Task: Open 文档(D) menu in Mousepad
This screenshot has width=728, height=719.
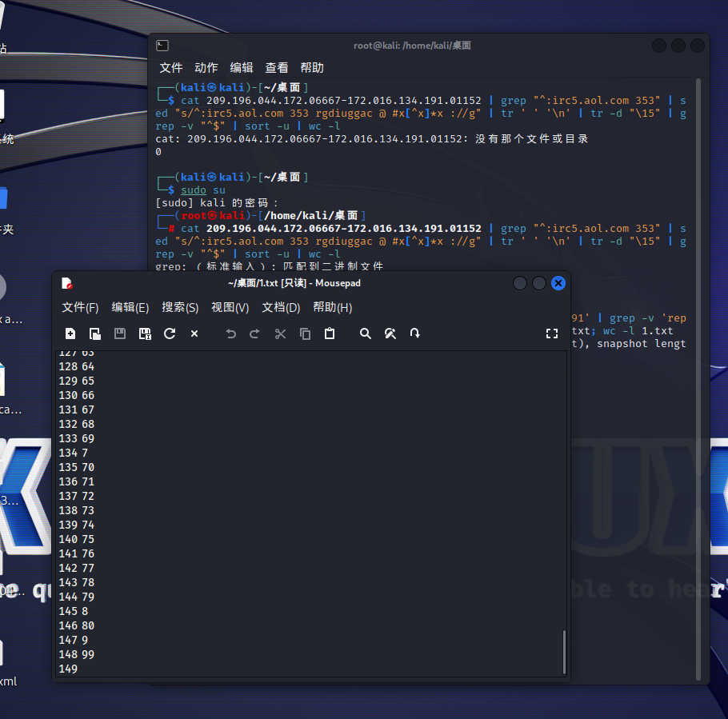Action: [x=281, y=307]
